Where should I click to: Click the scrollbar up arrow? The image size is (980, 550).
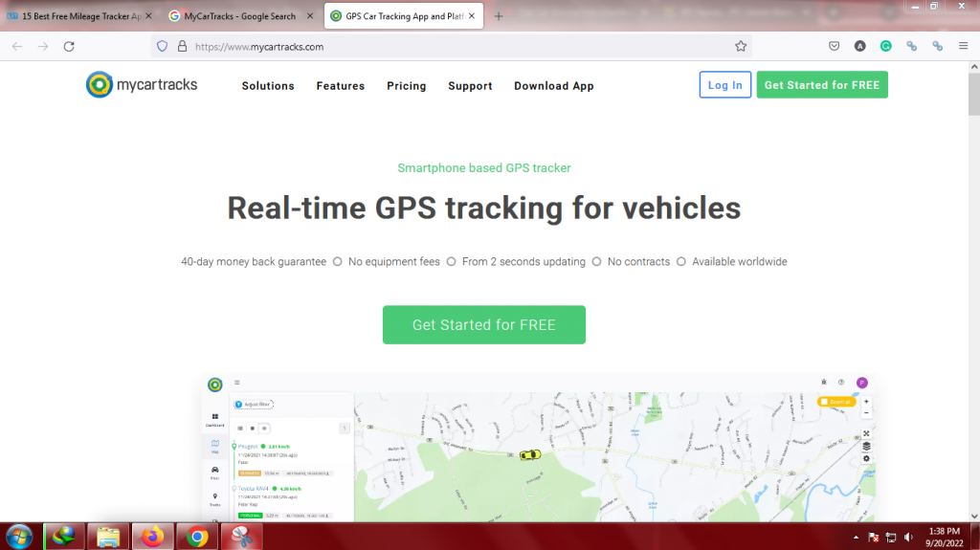[974, 66]
